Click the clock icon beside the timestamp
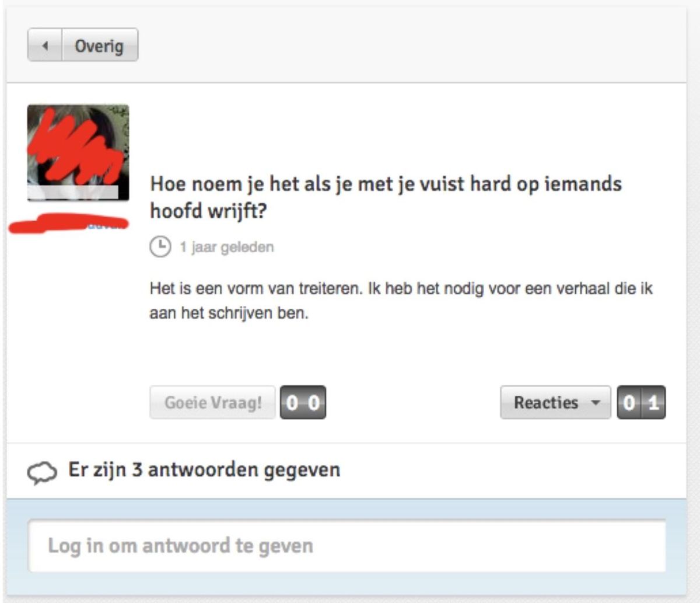This screenshot has width=700, height=603. pyautogui.click(x=160, y=247)
